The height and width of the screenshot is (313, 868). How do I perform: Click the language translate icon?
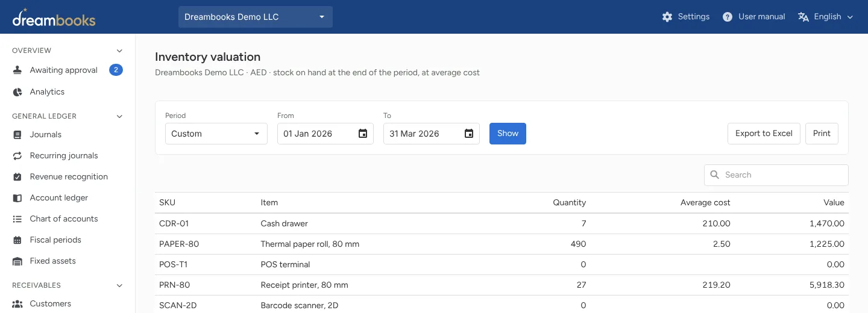coord(803,17)
